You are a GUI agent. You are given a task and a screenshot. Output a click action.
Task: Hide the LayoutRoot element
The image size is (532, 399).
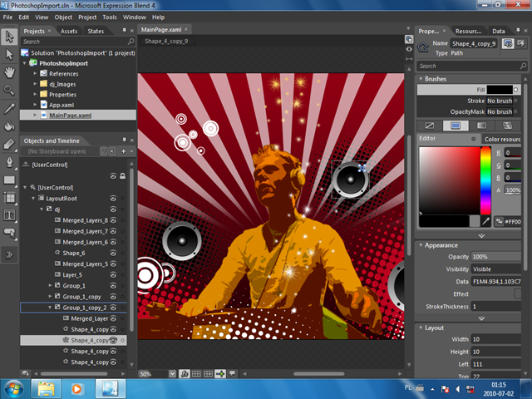(x=113, y=199)
